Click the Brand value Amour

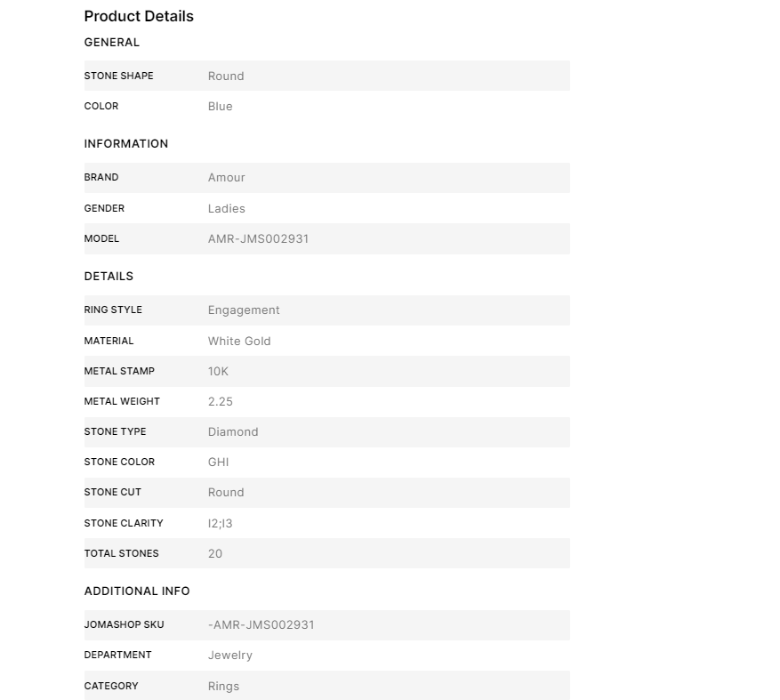pos(226,178)
